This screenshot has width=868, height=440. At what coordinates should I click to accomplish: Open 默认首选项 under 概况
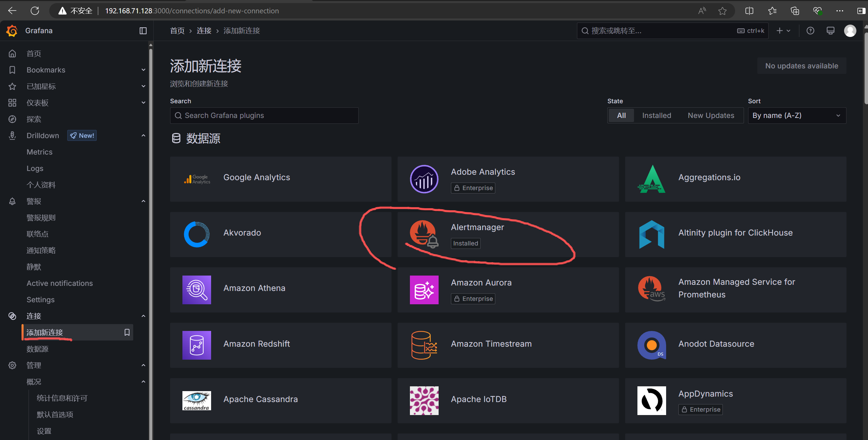click(55, 414)
